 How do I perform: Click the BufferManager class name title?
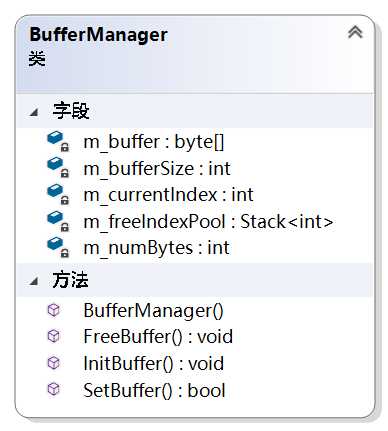pyautogui.click(x=99, y=35)
